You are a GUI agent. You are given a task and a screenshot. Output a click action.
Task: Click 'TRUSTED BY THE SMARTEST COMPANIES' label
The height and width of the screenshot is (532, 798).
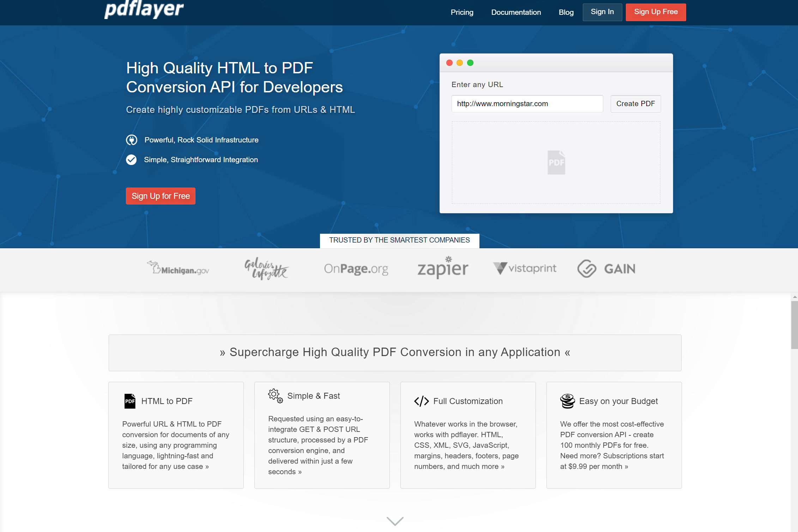[399, 240]
